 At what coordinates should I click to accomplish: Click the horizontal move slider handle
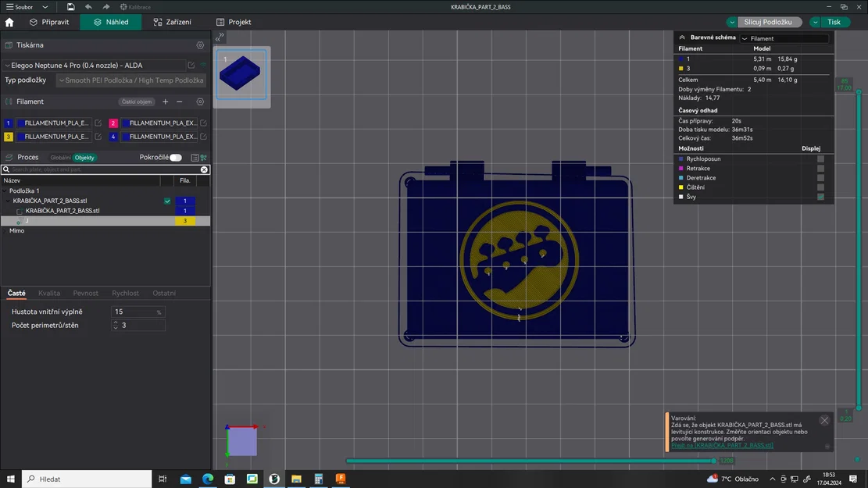coord(714,461)
